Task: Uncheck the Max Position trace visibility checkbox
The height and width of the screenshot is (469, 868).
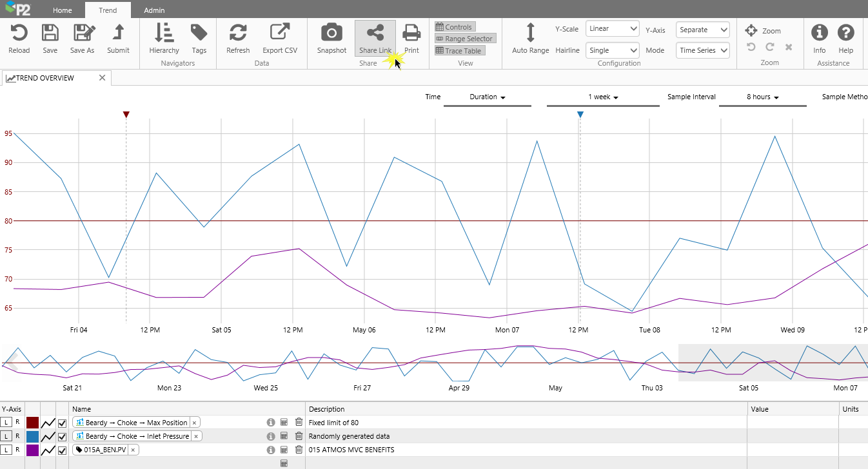Action: pyautogui.click(x=63, y=423)
